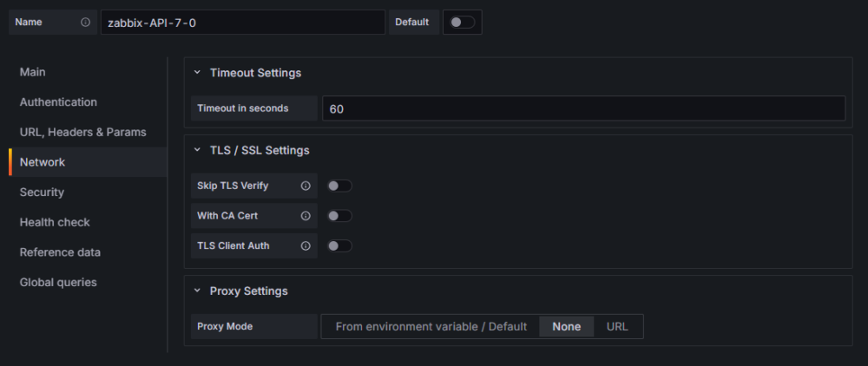Screen dimensions: 868x366
Task: Click the data source Name field
Action: (242, 23)
